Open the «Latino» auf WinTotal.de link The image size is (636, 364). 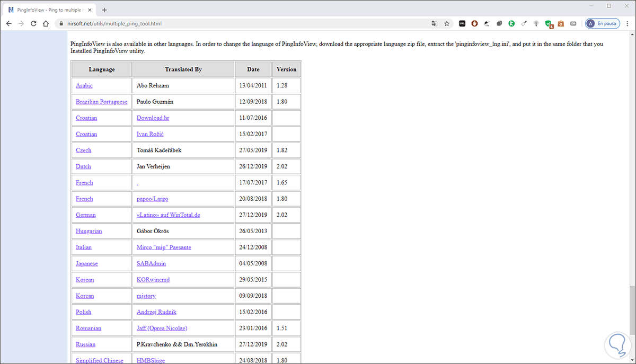(169, 215)
